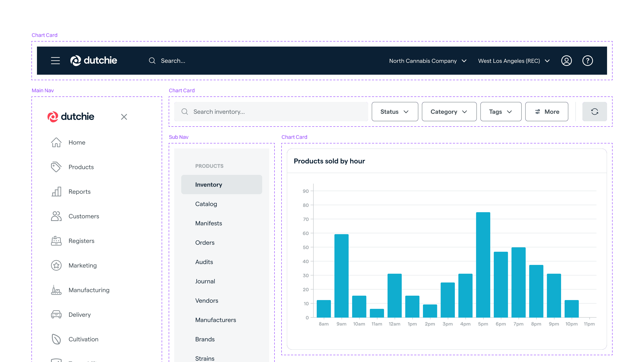
Task: Switch to the Catalog sub-navigation item
Action: tap(206, 204)
